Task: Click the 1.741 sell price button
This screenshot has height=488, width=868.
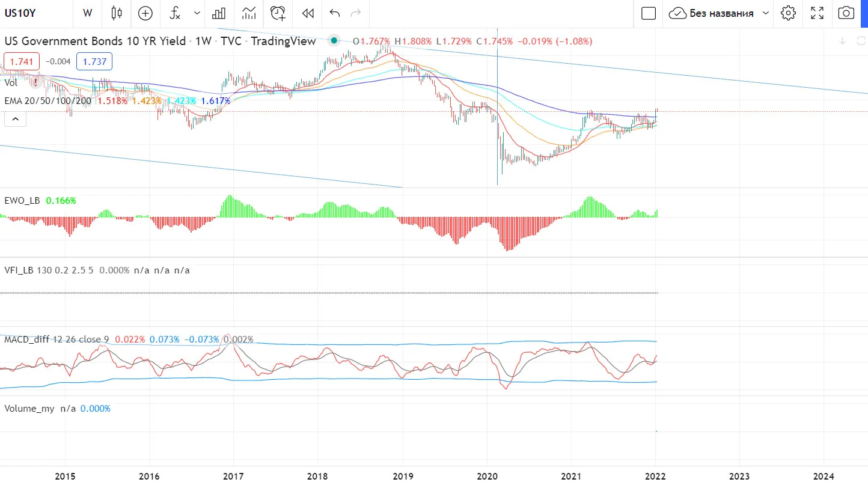Action: pos(22,61)
